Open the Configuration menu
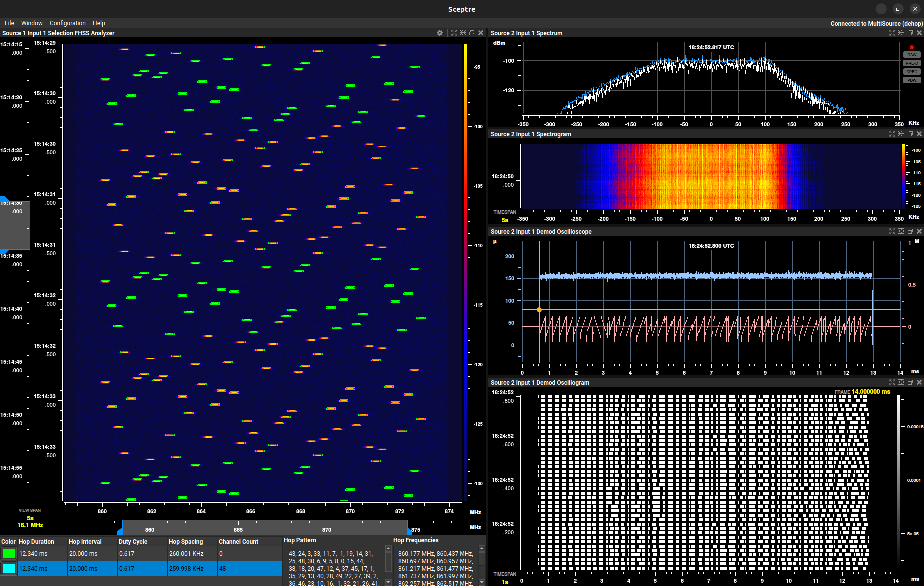Viewport: 924px width, 586px height. 67,23
